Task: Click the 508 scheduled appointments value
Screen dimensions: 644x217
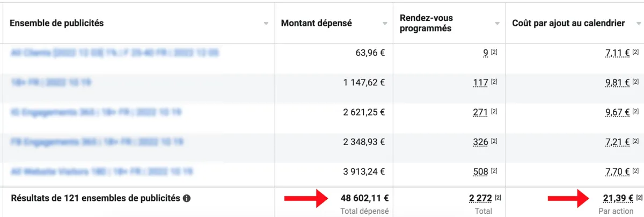Action: 480,172
